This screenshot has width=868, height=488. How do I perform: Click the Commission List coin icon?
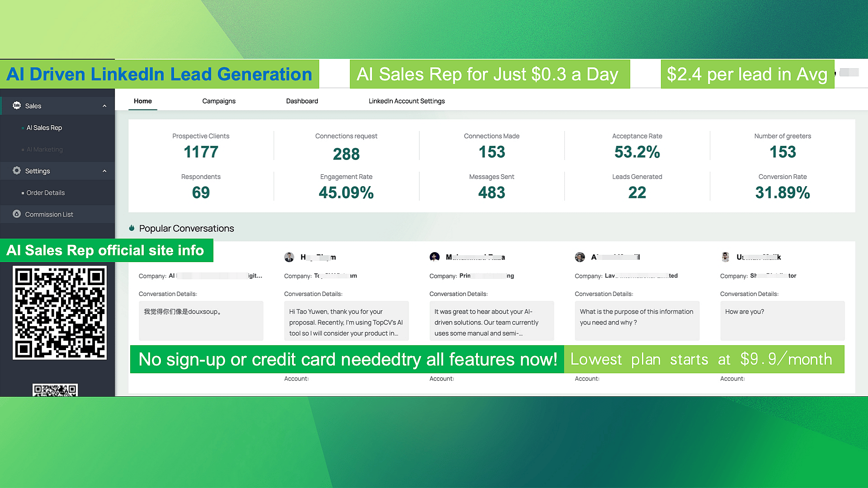pos(17,214)
